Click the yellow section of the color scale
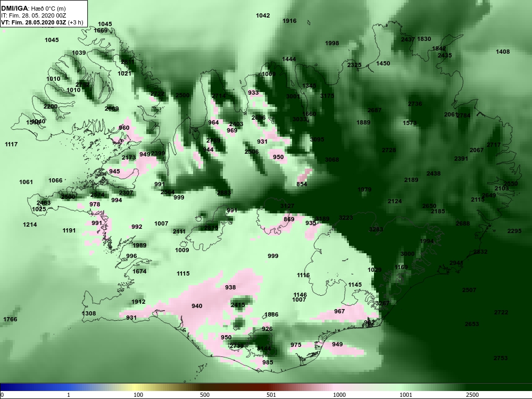 click(136, 387)
